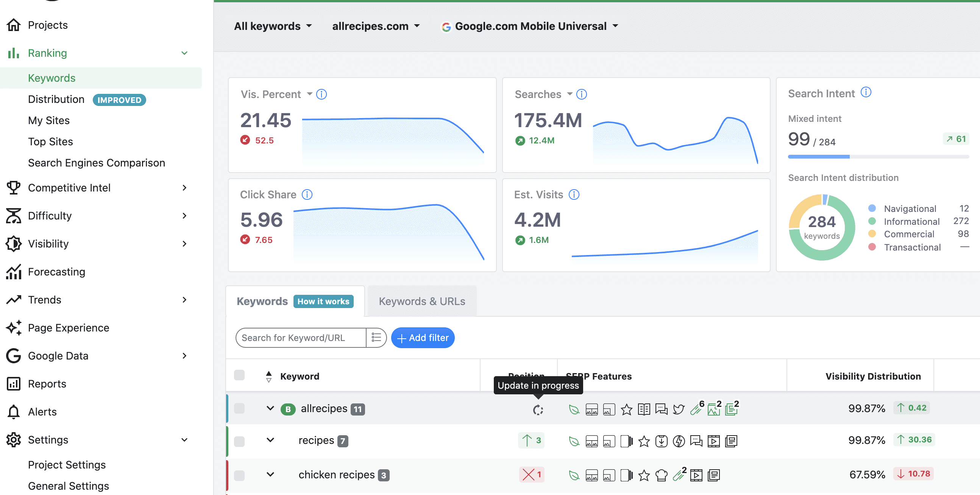The width and height of the screenshot is (980, 495).
Task: Click the Reports sidebar icon
Action: tap(14, 384)
